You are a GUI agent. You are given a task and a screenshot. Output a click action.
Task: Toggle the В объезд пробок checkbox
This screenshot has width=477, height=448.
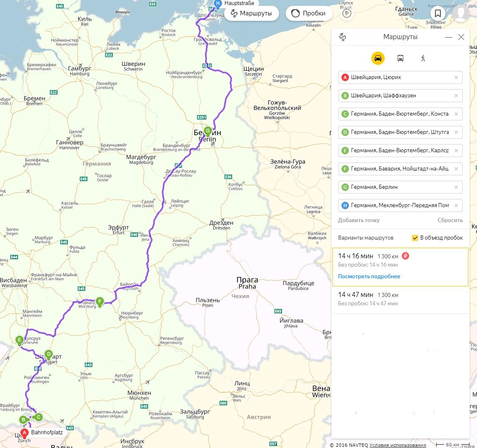pyautogui.click(x=415, y=238)
